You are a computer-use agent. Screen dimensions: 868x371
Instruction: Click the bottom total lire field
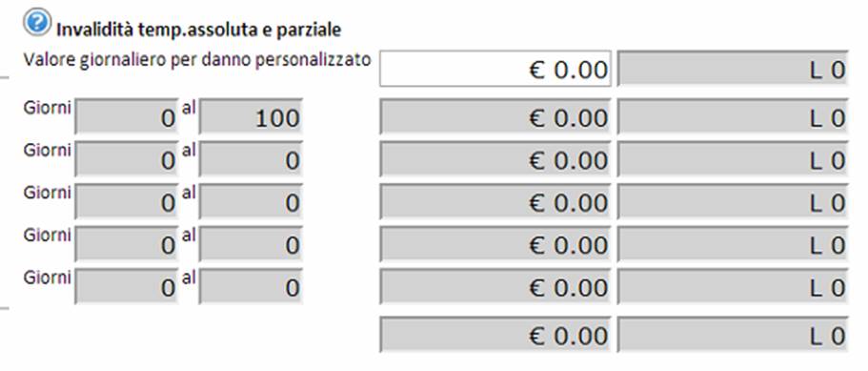pos(733,335)
